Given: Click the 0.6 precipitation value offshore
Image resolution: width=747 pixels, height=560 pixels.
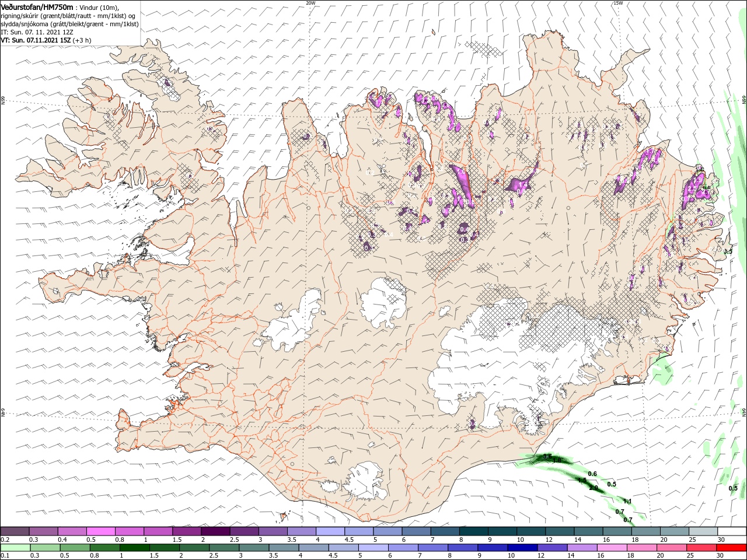Looking at the screenshot, I should click(592, 474).
